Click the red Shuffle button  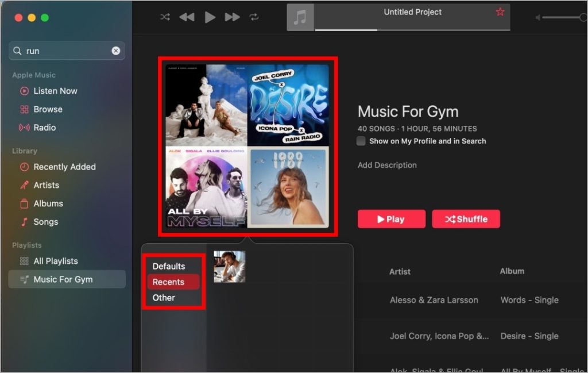tap(466, 219)
